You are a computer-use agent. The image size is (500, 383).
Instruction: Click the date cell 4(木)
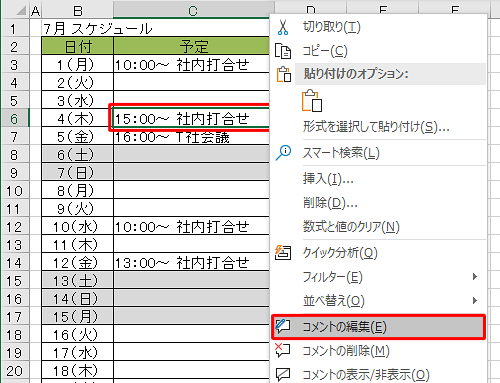[x=78, y=118]
